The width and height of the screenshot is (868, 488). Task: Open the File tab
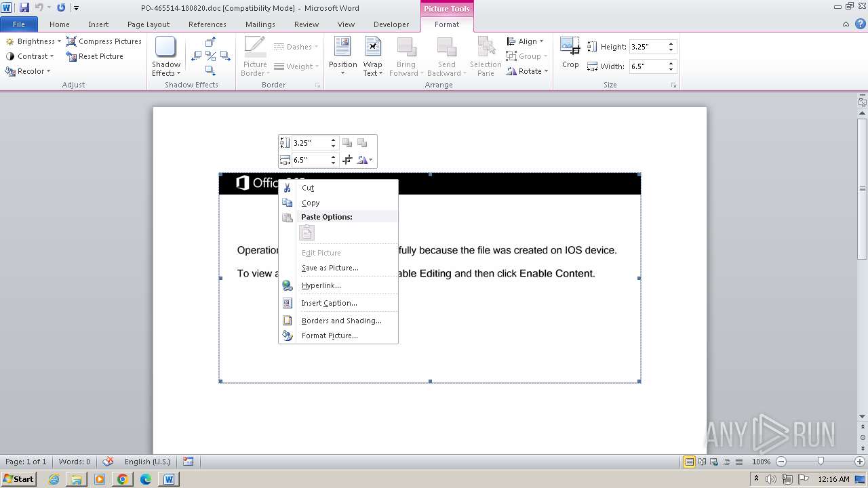point(19,24)
